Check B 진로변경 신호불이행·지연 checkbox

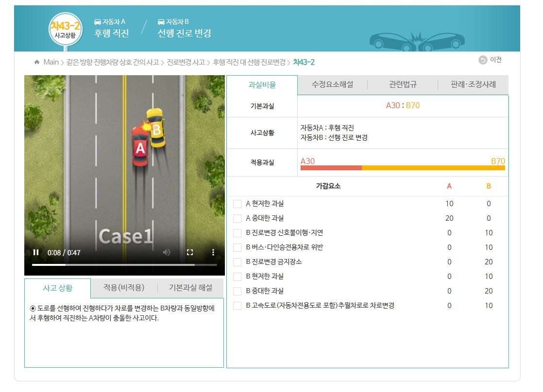pos(237,233)
